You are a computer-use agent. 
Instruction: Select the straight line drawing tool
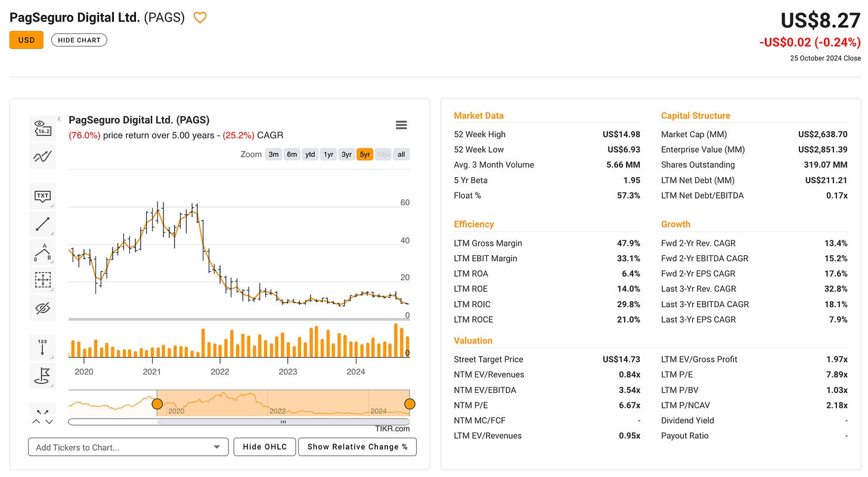pos(43,224)
